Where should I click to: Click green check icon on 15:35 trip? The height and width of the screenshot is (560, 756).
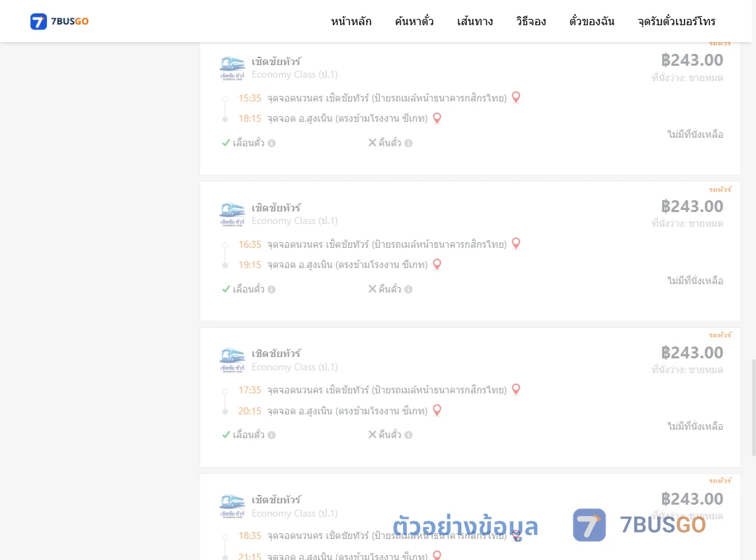[x=225, y=143]
